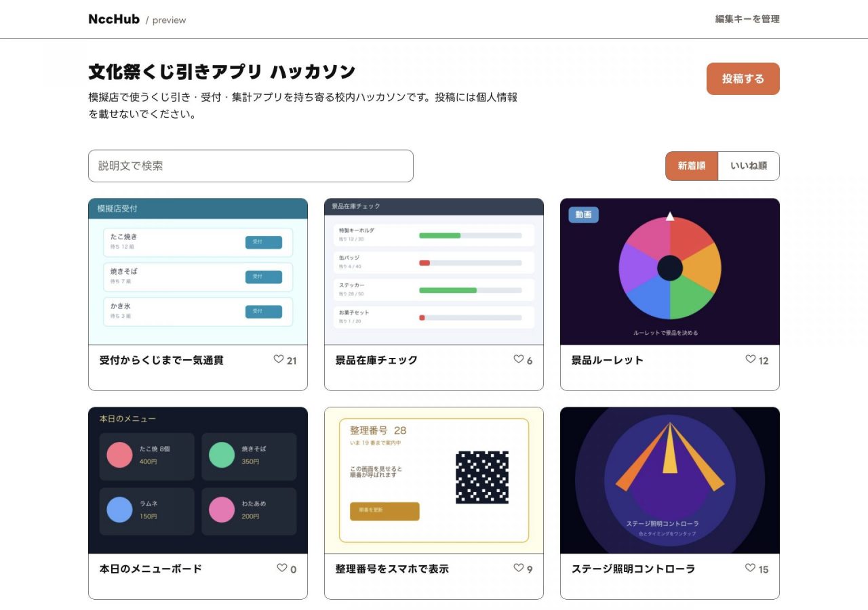Open the 模擬店受付 preview thumbnail
The width and height of the screenshot is (868, 610).
[198, 272]
